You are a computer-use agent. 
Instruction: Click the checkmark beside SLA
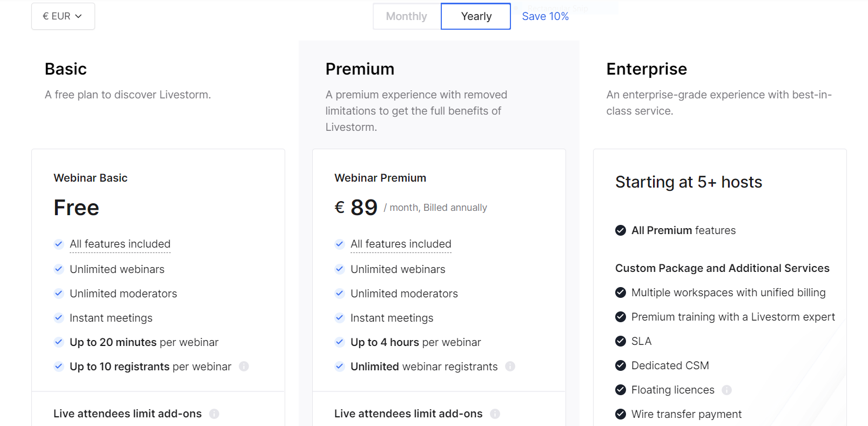pos(621,341)
